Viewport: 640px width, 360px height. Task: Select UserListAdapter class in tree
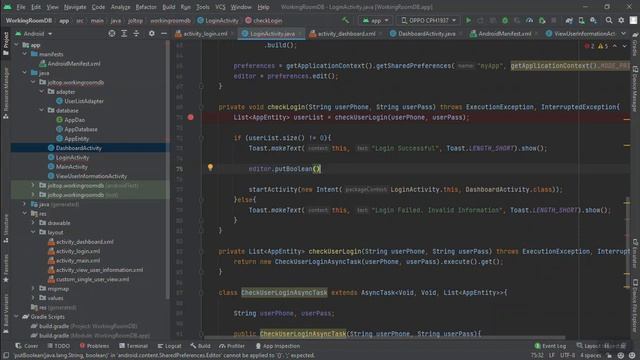point(84,101)
